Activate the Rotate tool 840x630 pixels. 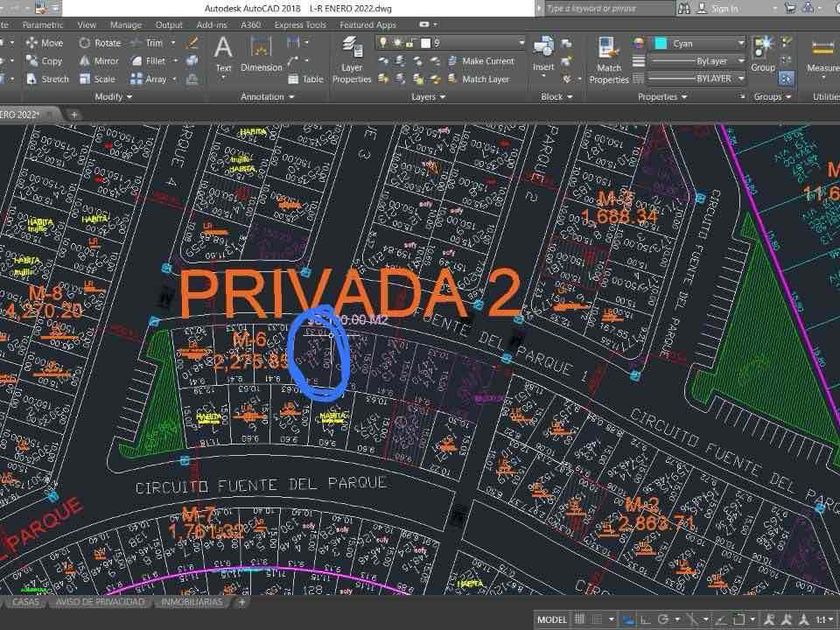pyautogui.click(x=99, y=43)
